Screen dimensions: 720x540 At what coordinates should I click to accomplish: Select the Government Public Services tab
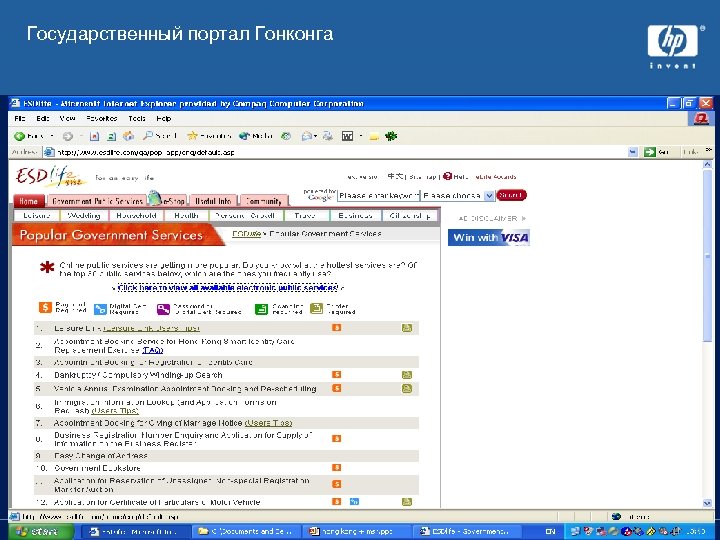point(97,201)
